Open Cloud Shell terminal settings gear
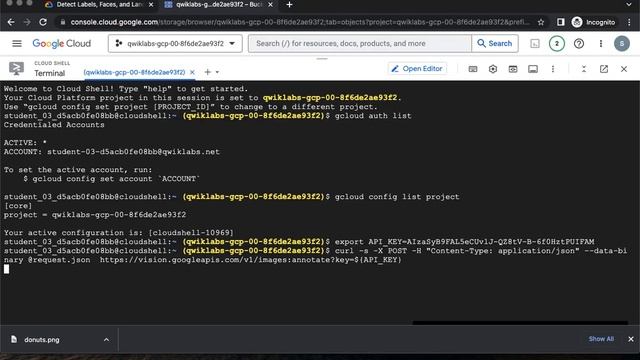The width and height of the screenshot is (640, 360). pos(493,69)
